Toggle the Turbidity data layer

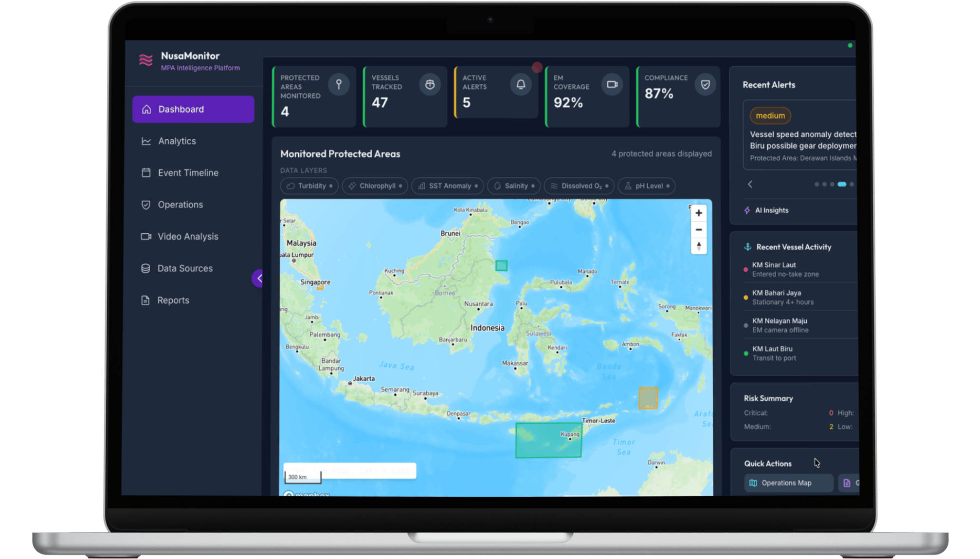(309, 186)
